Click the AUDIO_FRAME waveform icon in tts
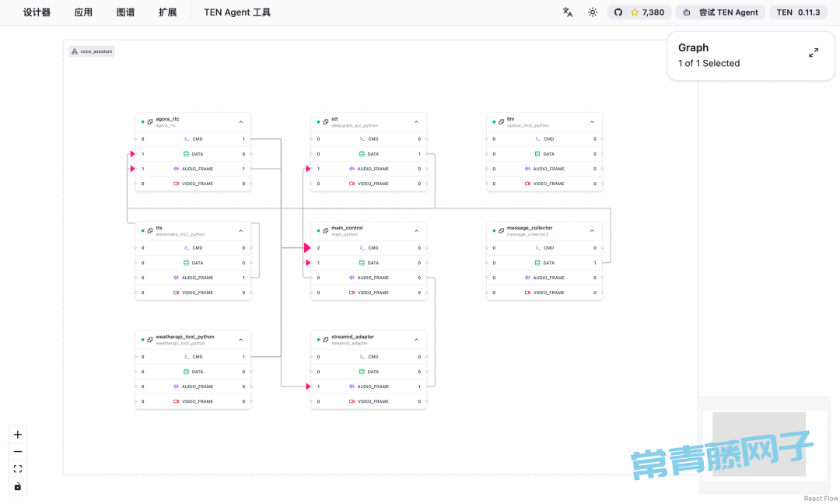Screen dimensions: 840x504 click(177, 278)
